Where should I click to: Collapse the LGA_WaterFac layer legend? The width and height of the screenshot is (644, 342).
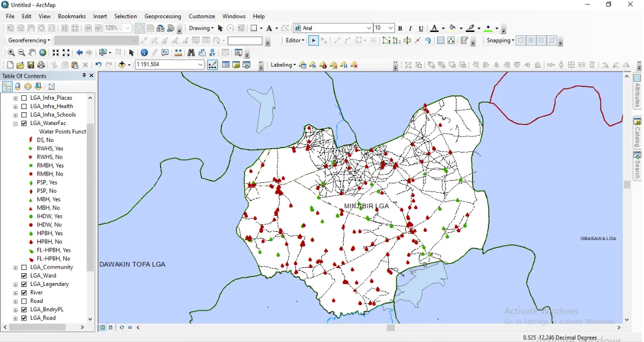(x=15, y=123)
